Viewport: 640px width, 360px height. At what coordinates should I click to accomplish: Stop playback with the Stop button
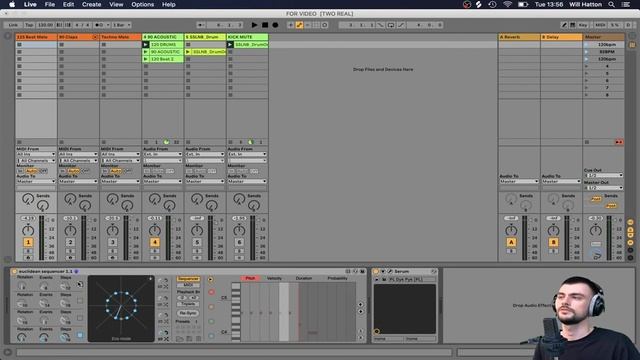[265, 25]
